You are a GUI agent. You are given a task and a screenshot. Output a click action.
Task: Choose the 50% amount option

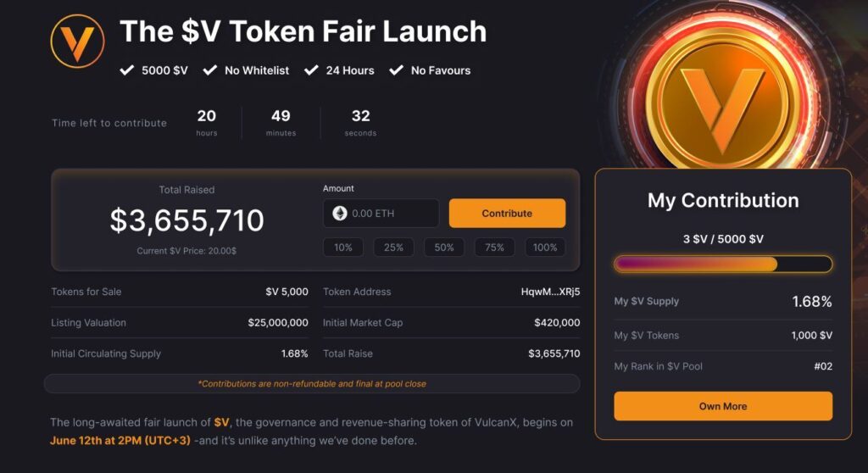click(x=444, y=248)
